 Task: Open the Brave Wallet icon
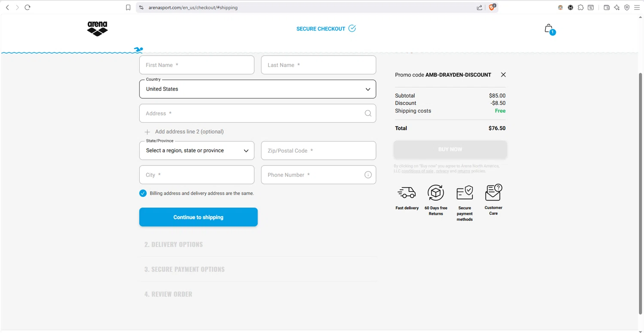point(607,7)
